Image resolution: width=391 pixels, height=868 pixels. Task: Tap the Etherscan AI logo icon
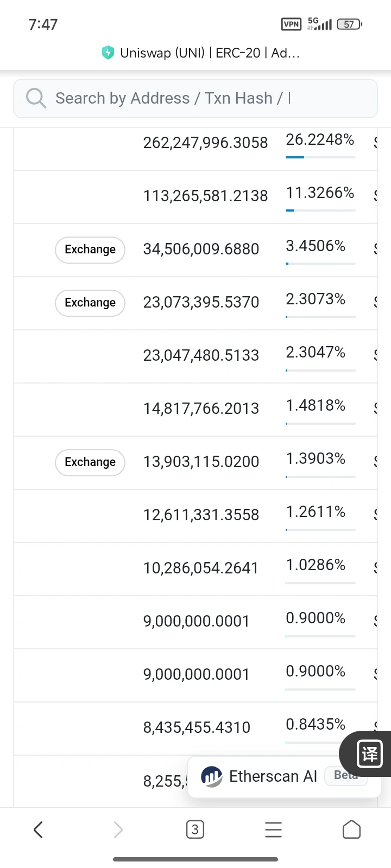212,777
